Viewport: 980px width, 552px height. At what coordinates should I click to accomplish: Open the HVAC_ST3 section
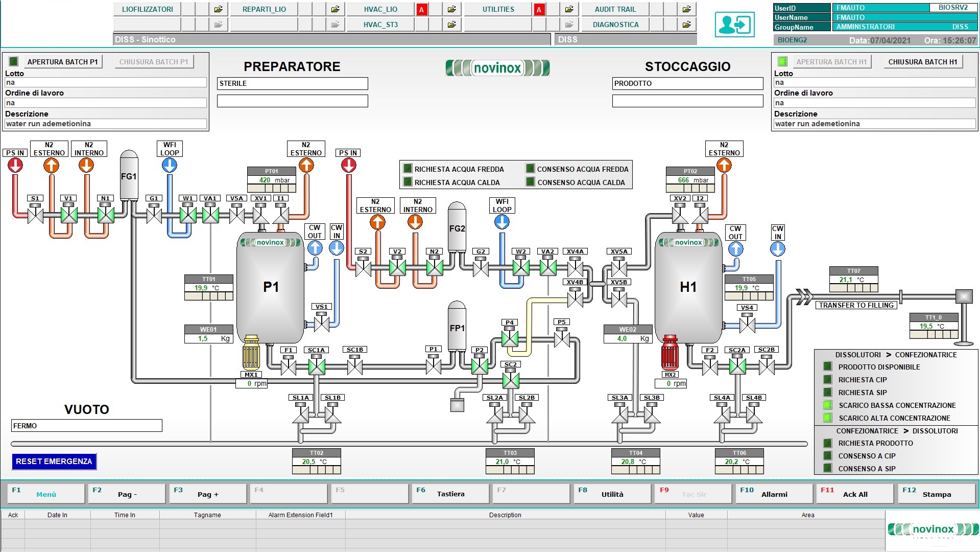coord(380,25)
